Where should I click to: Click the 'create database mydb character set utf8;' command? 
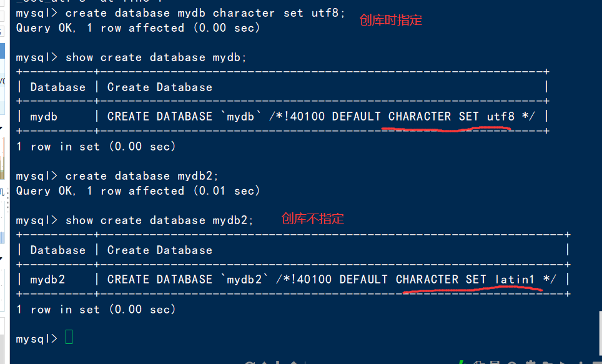coord(205,13)
